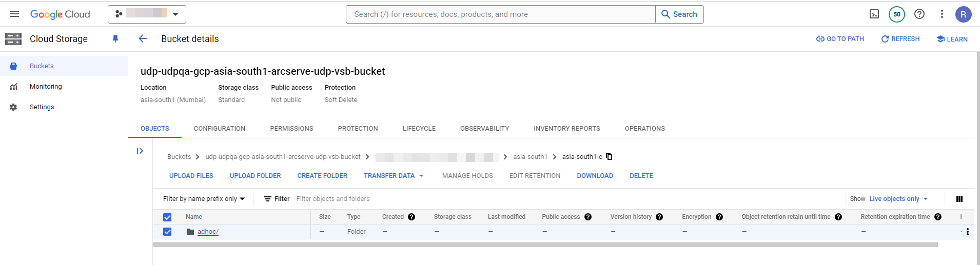
Task: Open Settings in the left sidebar
Action: [x=64, y=107]
